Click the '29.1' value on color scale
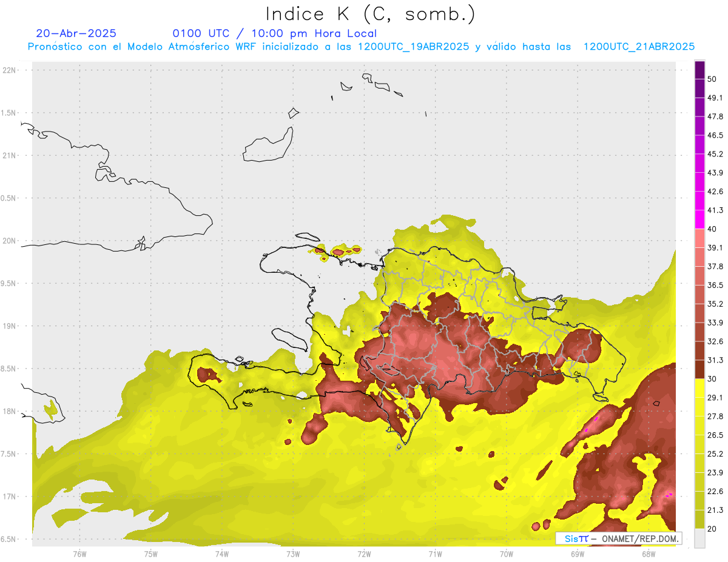This screenshot has width=728, height=562. [x=715, y=397]
